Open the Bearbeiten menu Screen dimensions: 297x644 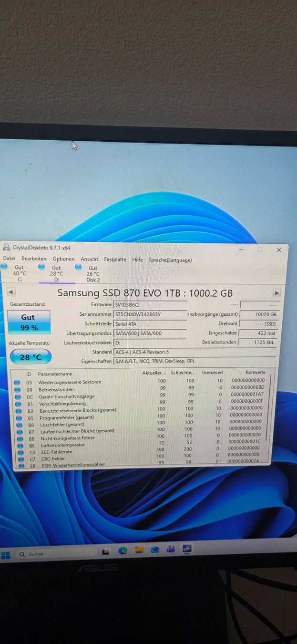[34, 259]
